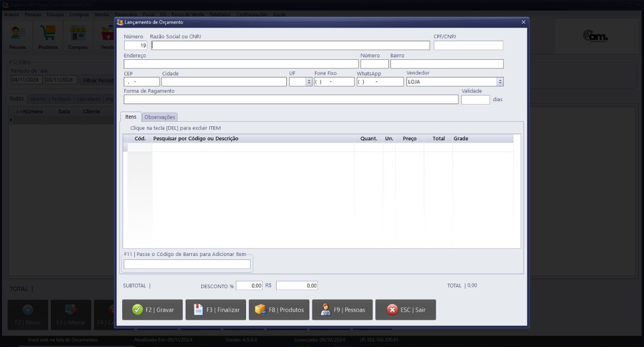The width and height of the screenshot is (644, 347).
Task: Click the Compras toolbar icon
Action: point(78,37)
